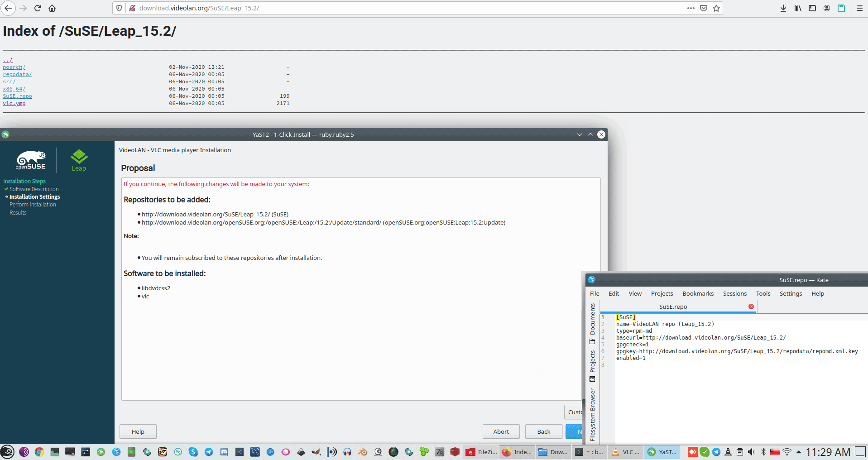Open clipboard tray widget
Viewport: 868px width, 460px height.
pyautogui.click(x=740, y=452)
